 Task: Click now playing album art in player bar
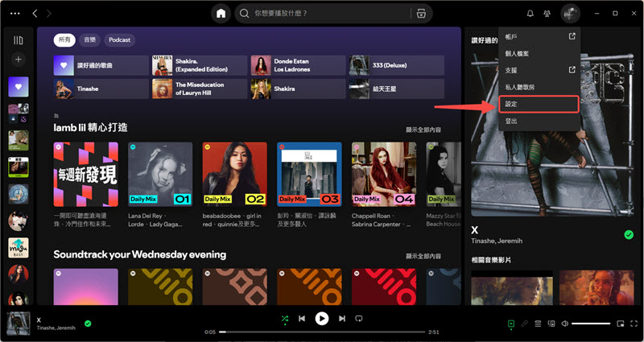coord(19,323)
